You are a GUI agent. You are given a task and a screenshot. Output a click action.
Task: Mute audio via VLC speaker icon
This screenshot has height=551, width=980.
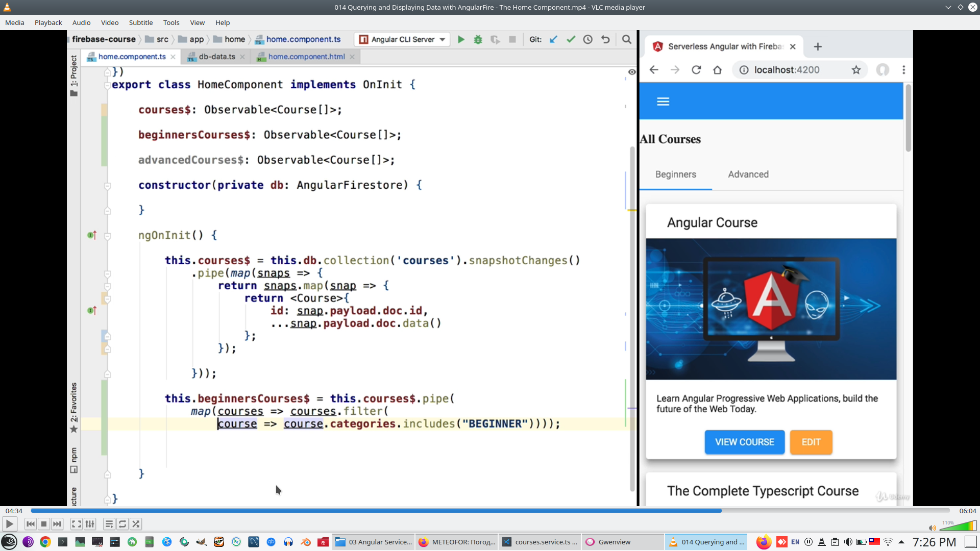tap(932, 528)
